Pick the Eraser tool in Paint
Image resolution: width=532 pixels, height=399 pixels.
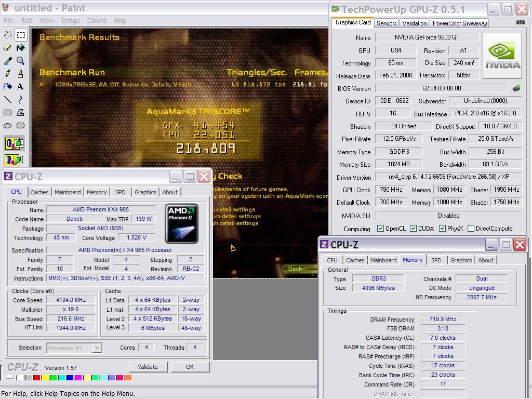click(8, 48)
